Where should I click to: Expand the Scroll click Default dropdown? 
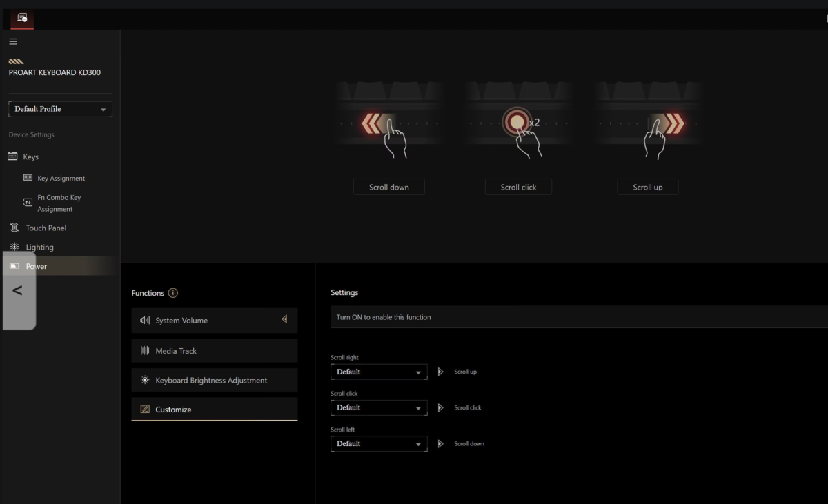tap(379, 407)
